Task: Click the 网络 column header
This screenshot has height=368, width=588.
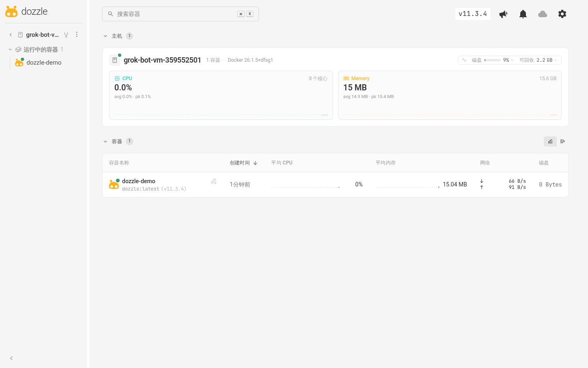Action: click(x=485, y=163)
